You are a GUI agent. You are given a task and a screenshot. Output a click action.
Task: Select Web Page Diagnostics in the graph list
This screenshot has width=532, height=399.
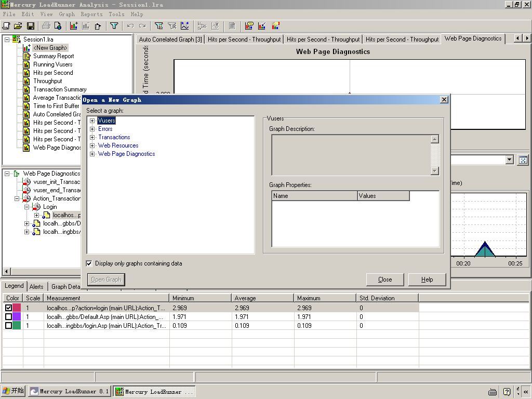(x=126, y=154)
